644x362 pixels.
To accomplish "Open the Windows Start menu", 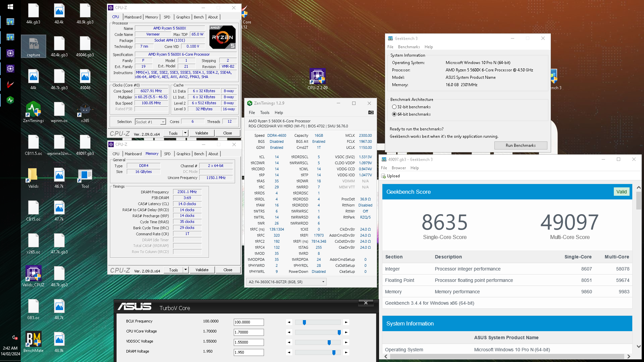I will point(10,7).
